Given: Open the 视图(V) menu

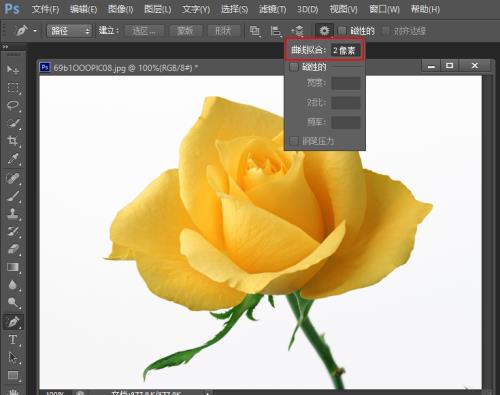Looking at the screenshot, I should 343,9.
